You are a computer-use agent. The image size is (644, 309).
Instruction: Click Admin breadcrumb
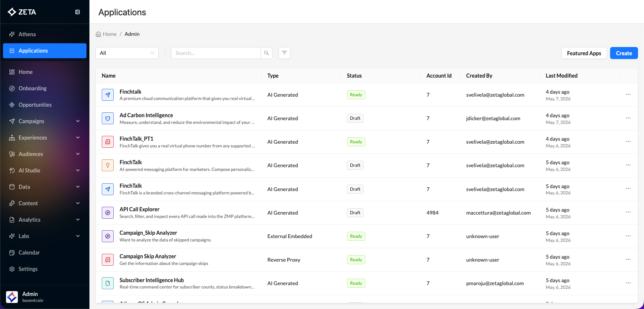(x=132, y=34)
